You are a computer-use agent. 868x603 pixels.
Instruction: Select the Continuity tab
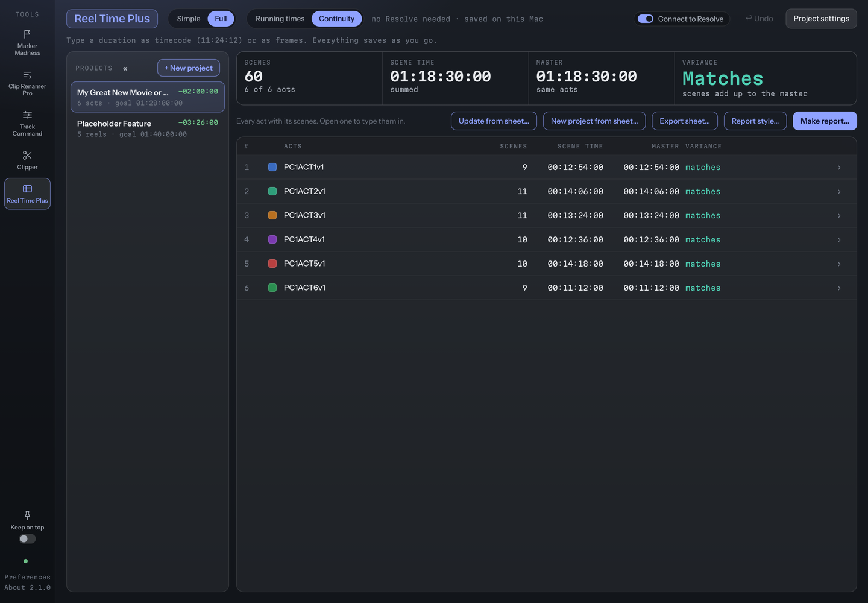[x=337, y=19]
